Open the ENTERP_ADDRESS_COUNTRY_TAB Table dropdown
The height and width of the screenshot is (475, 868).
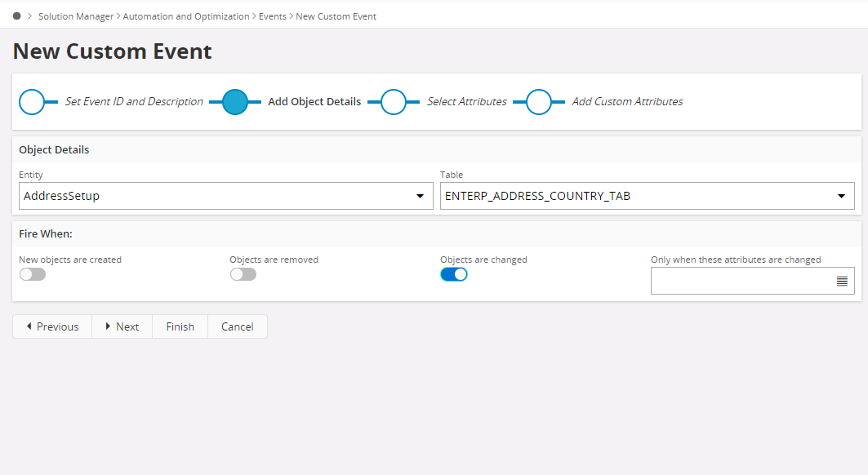pos(841,196)
